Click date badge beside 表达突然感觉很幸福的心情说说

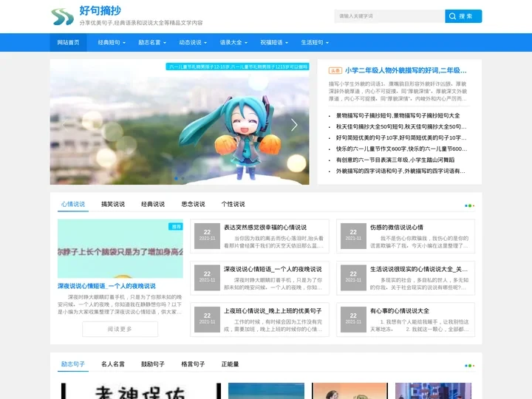(208, 236)
